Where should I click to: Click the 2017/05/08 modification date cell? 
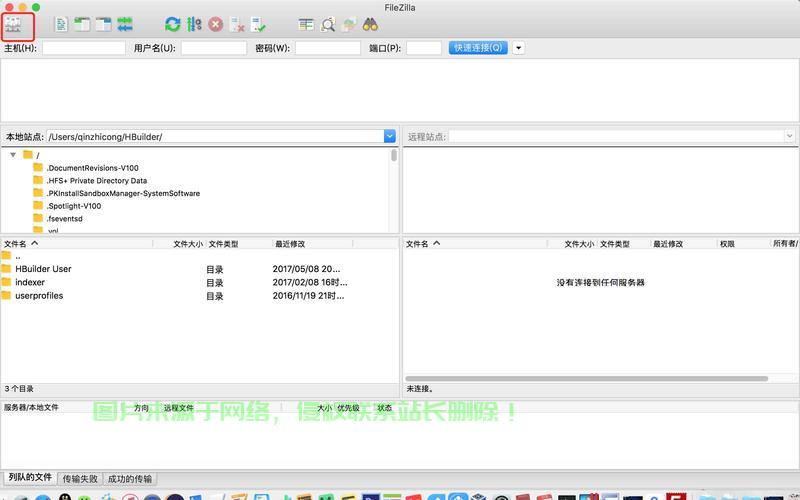click(306, 269)
